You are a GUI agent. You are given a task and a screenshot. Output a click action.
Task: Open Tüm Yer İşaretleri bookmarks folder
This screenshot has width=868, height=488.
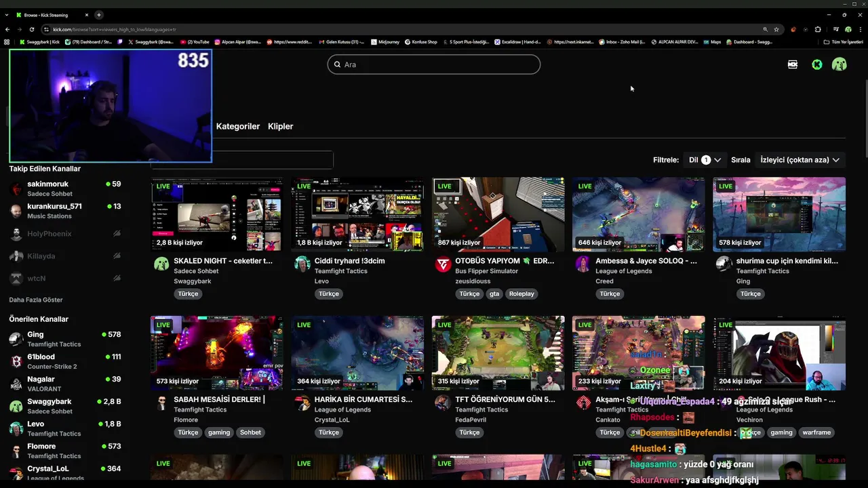click(x=844, y=42)
